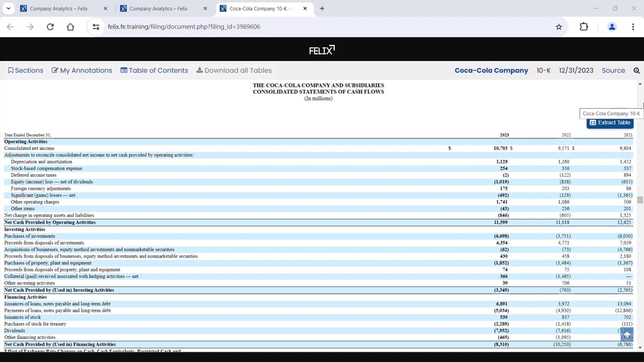The width and height of the screenshot is (644, 362).
Task: Open the Sections menu
Action: [x=26, y=70]
